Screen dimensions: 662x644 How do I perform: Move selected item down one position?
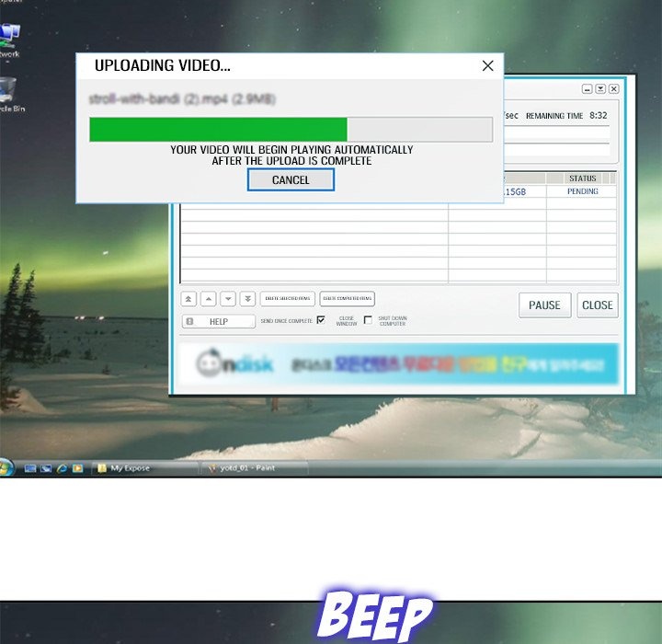(228, 299)
